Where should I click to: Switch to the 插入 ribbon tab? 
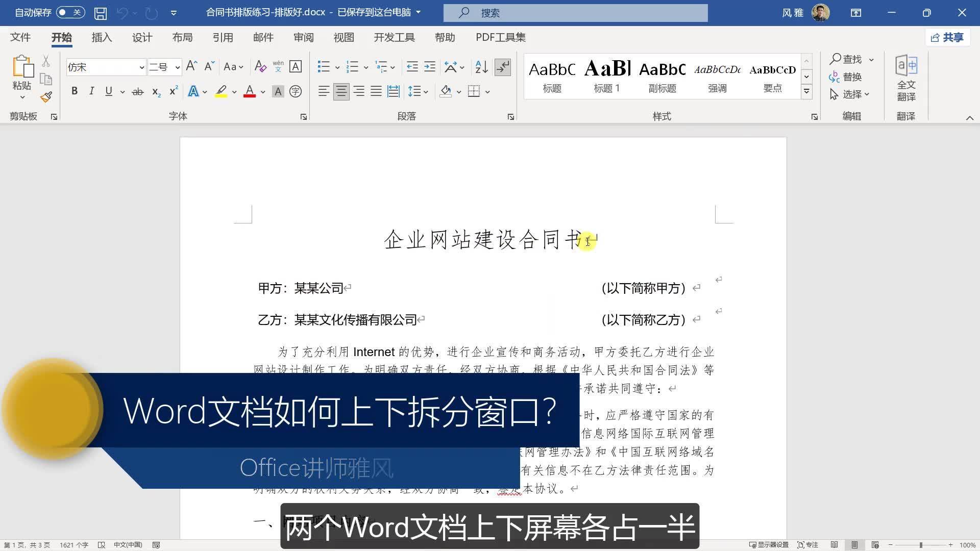102,37
